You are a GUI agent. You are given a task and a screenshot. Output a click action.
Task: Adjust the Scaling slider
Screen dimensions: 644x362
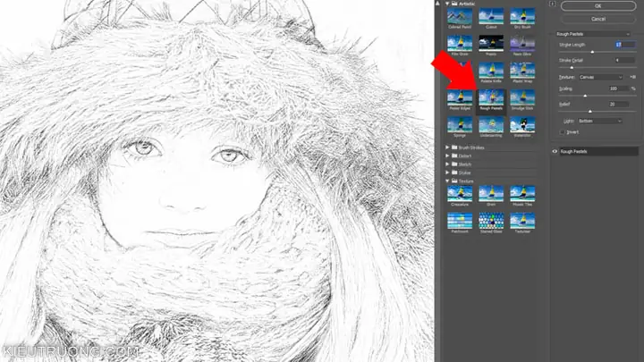tap(585, 96)
